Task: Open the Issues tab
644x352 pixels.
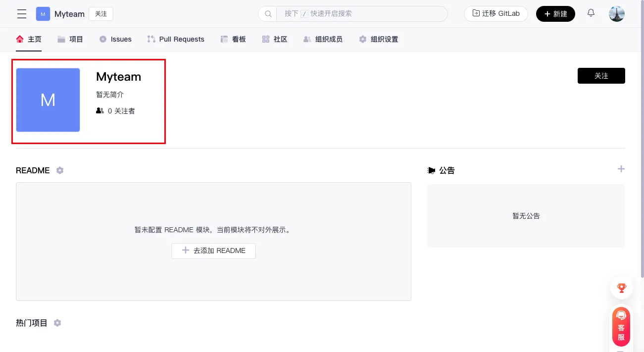Action: [115, 39]
